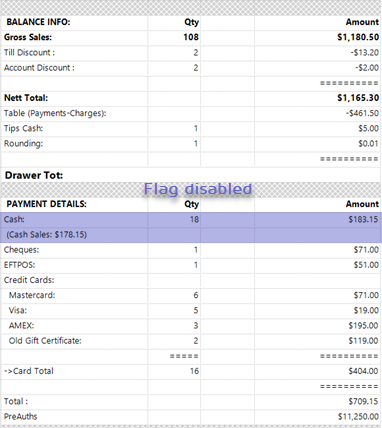The width and height of the screenshot is (382, 428).
Task: Select the Account Discount amount -$2.00
Action: click(367, 68)
